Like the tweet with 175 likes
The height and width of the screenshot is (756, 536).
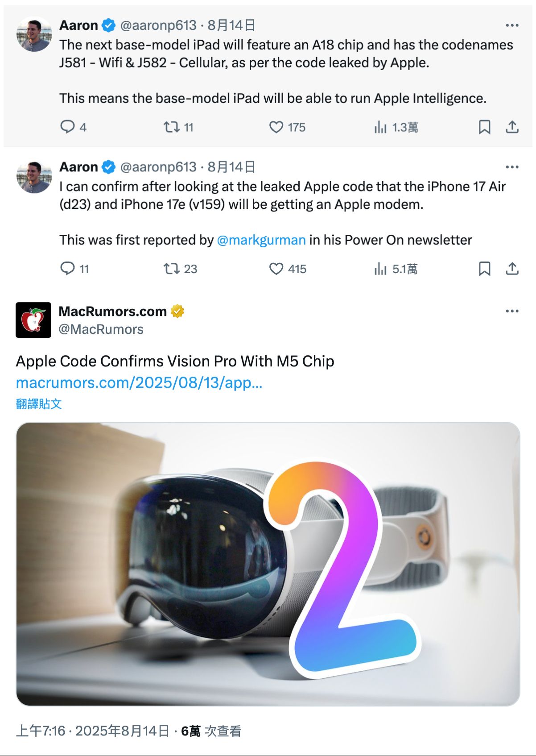276,127
